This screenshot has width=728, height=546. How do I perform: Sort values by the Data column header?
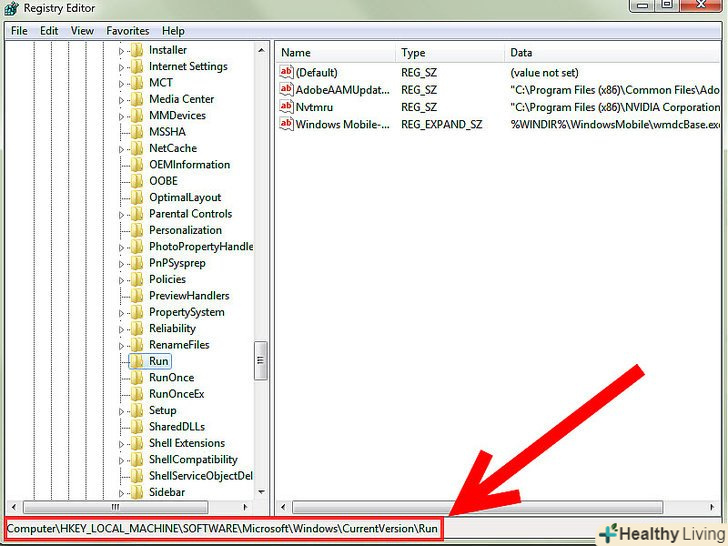[x=613, y=52]
